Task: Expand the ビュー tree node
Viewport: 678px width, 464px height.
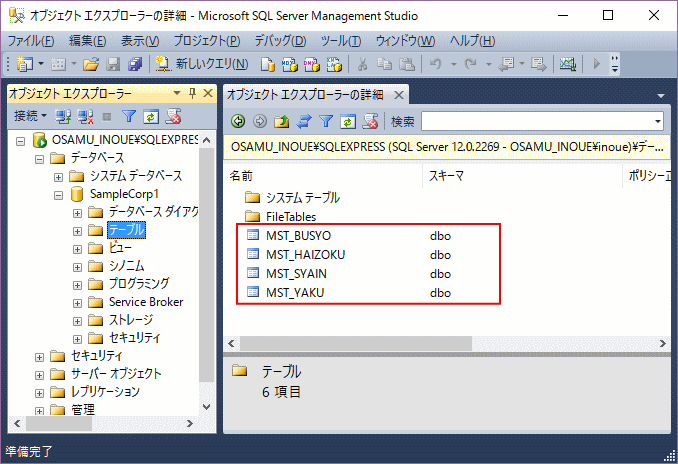Action: tap(77, 250)
